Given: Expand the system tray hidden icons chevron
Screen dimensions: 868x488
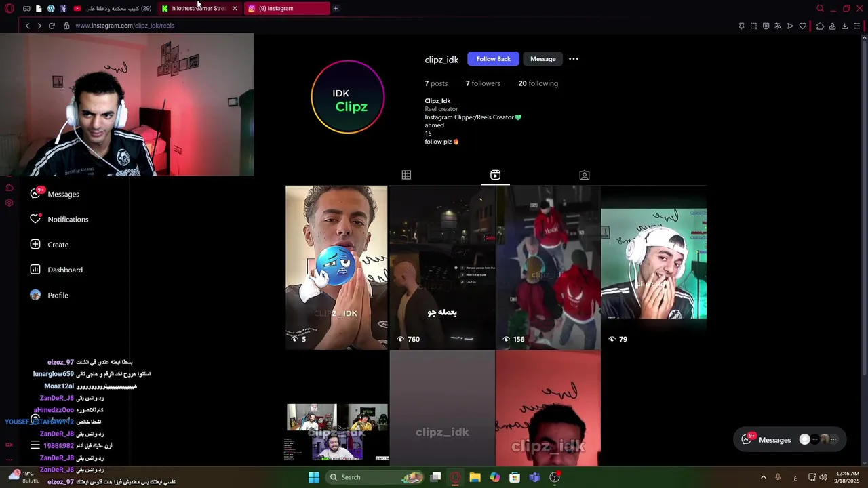Looking at the screenshot, I should click(763, 477).
